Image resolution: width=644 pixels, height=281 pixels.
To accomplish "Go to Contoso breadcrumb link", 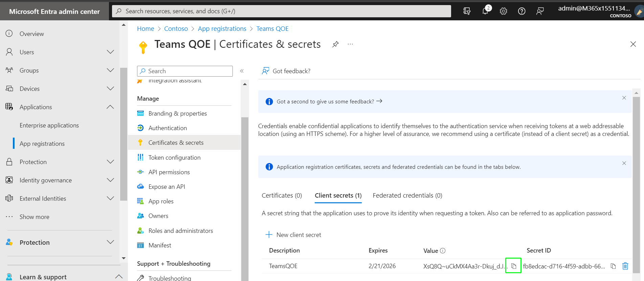I will pos(176,29).
